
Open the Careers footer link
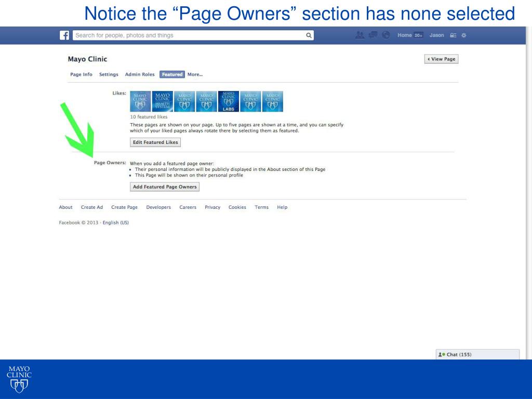point(188,207)
